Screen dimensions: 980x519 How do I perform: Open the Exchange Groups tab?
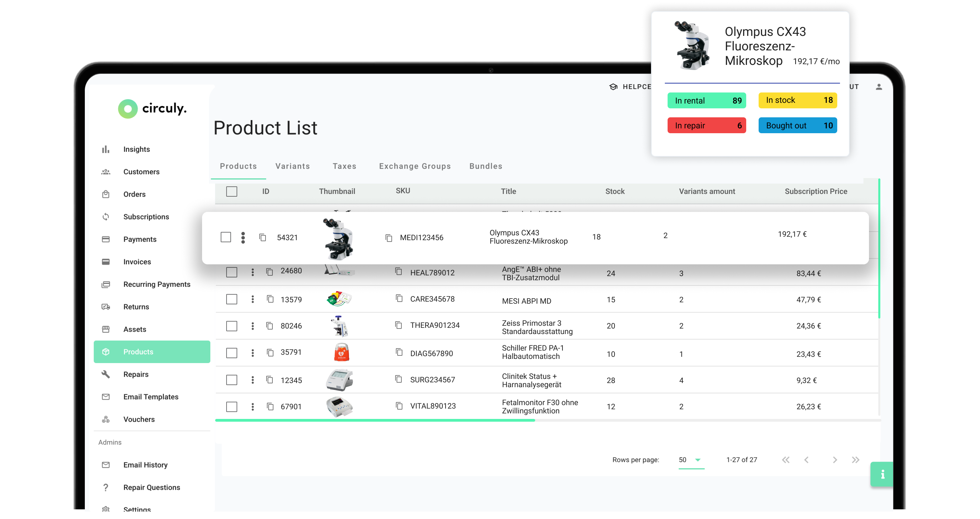415,166
